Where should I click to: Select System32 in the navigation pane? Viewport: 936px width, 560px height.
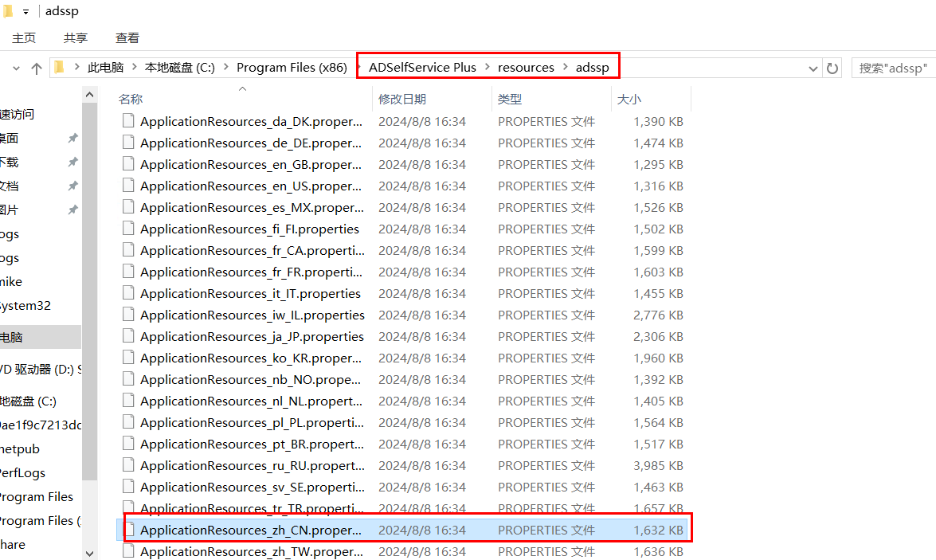pos(25,306)
